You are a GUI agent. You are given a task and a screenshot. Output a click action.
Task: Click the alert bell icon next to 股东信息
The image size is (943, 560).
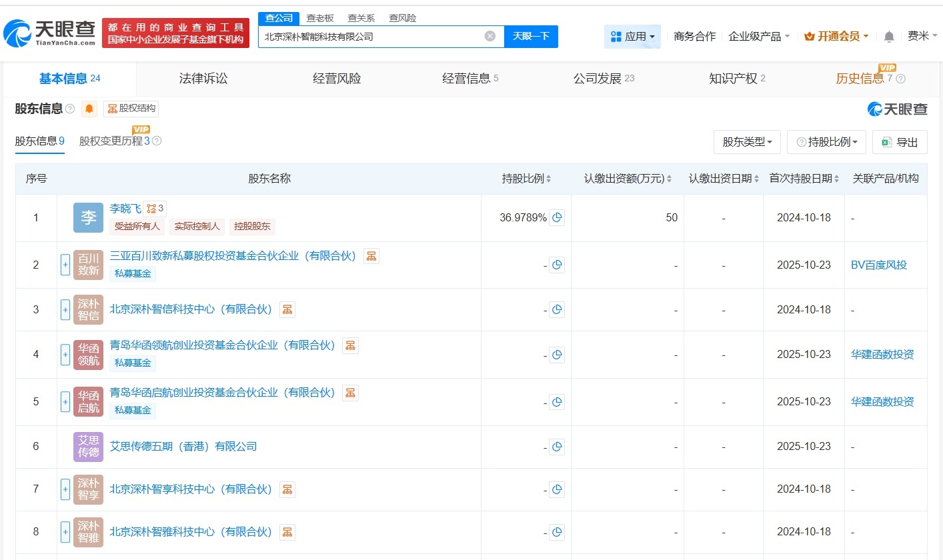(x=89, y=109)
